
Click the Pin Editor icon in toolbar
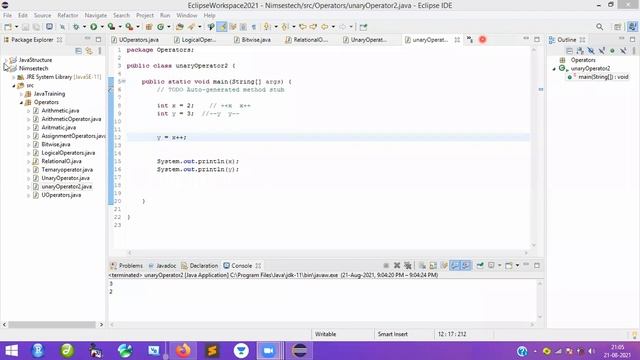pos(363,27)
